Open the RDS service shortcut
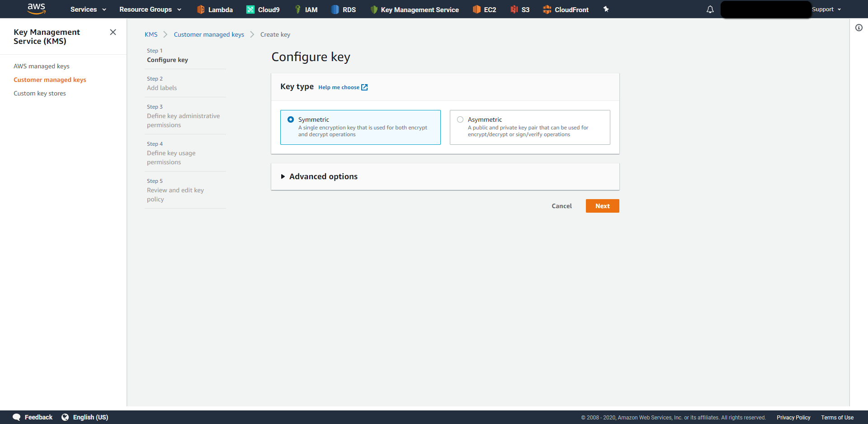 (343, 9)
